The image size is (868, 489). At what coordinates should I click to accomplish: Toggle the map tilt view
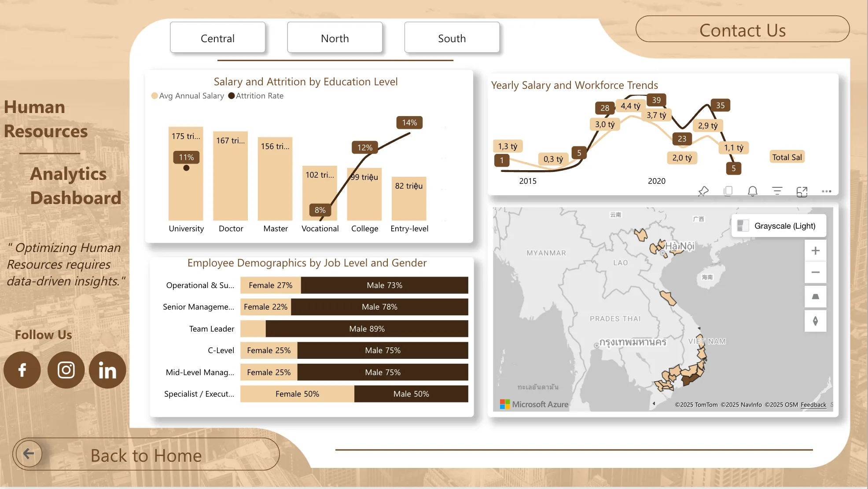[x=815, y=297]
